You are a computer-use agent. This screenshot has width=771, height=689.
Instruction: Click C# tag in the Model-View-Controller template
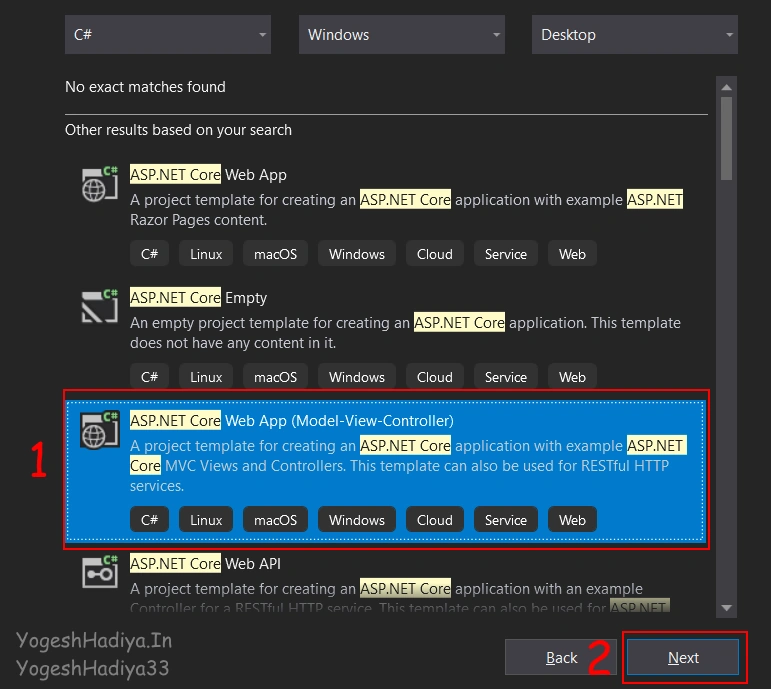pyautogui.click(x=149, y=519)
